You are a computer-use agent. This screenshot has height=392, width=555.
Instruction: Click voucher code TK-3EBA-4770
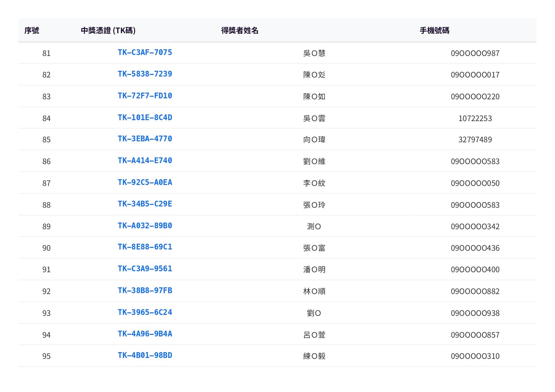145,139
